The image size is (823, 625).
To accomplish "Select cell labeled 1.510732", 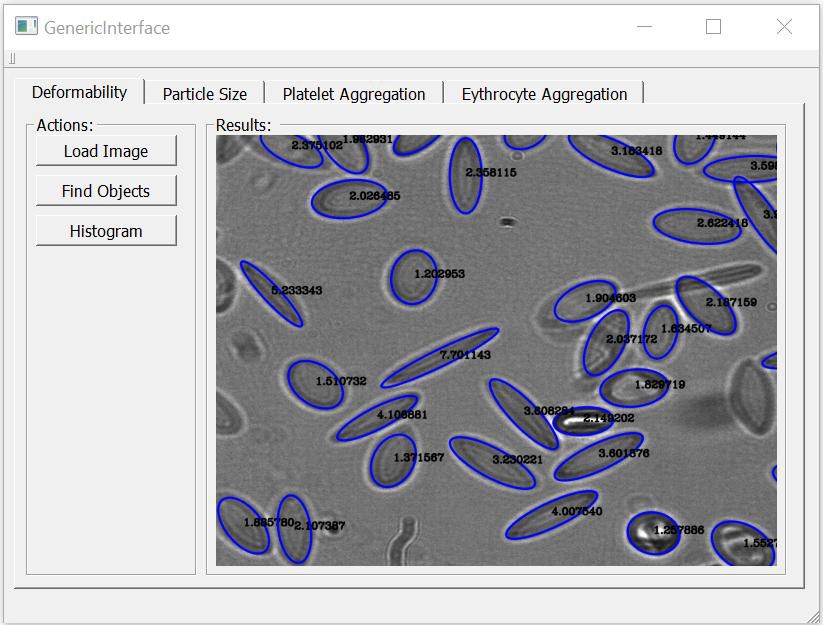I will click(x=315, y=384).
